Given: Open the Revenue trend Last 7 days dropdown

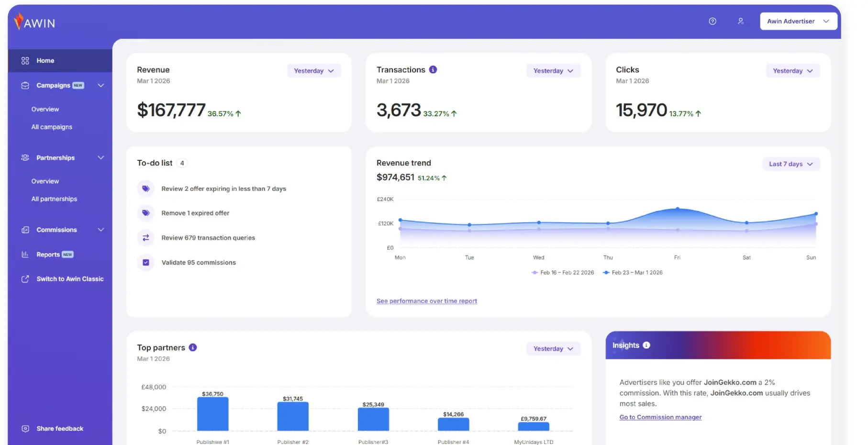Looking at the screenshot, I should pyautogui.click(x=791, y=164).
